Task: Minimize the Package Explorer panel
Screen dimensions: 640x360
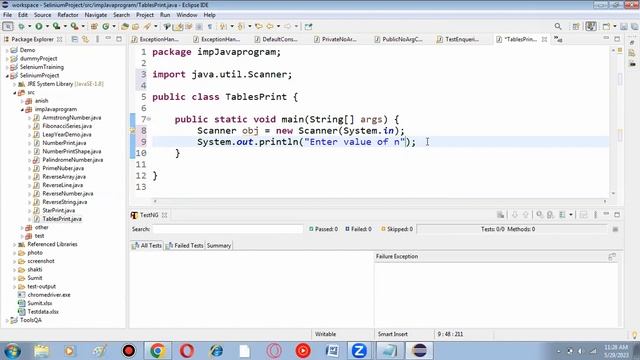Action: (x=108, y=39)
